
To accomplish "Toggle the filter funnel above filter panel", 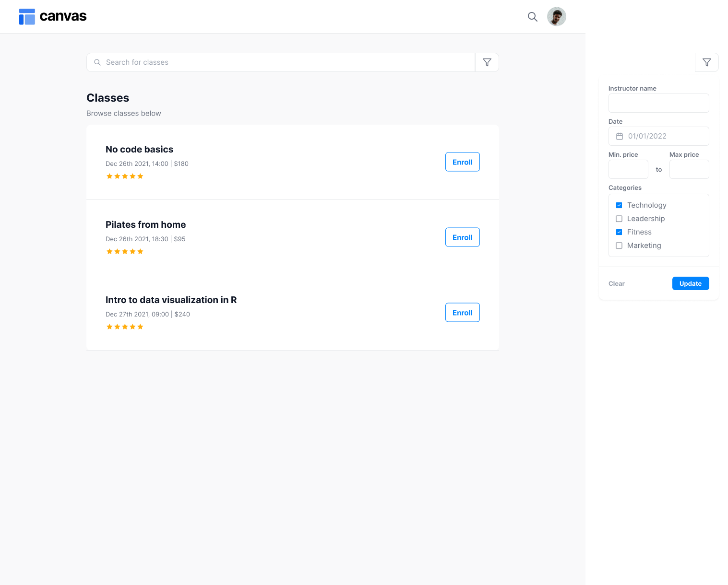I will click(706, 62).
